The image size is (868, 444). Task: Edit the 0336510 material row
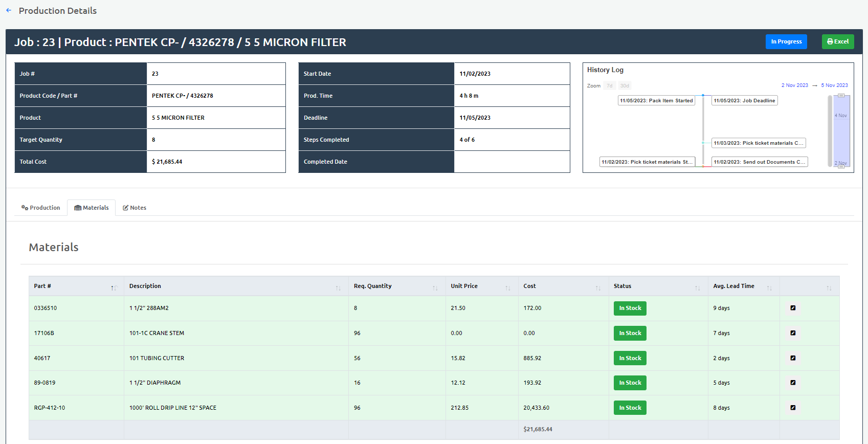click(793, 308)
